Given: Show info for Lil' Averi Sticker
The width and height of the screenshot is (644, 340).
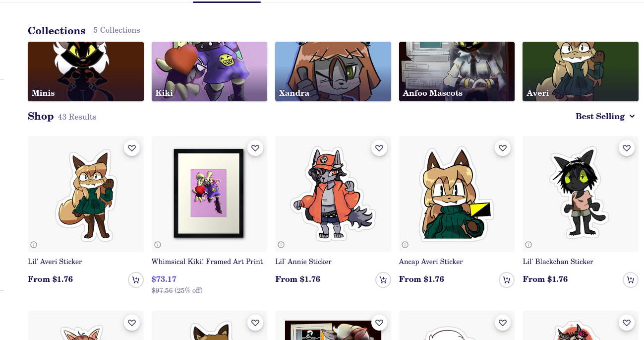Looking at the screenshot, I should 34,245.
